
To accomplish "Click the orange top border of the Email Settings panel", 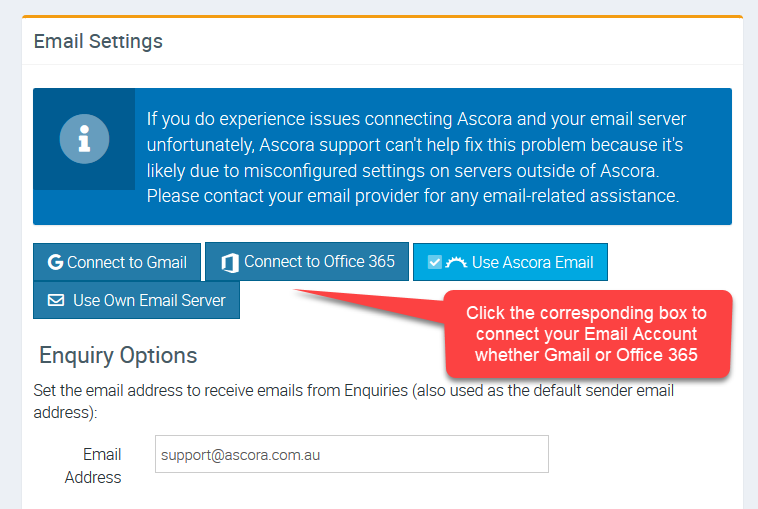I will pos(382,16).
